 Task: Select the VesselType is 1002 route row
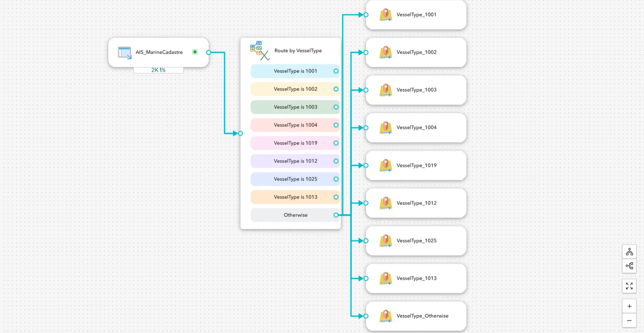click(295, 89)
